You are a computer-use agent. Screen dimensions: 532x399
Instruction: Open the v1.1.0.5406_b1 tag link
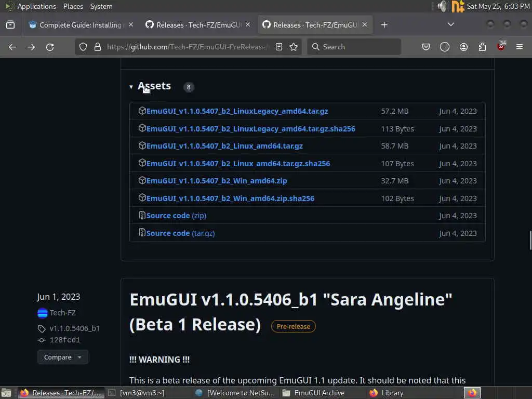click(x=75, y=328)
